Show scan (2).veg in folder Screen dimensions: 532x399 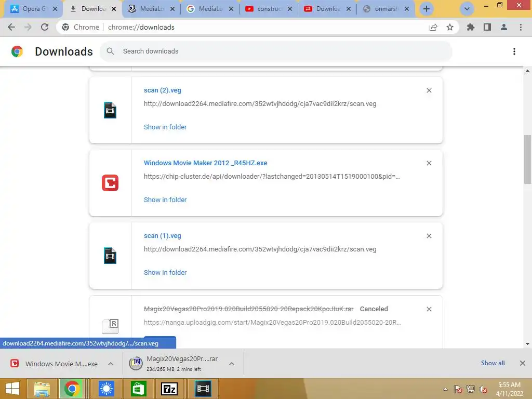coord(165,127)
